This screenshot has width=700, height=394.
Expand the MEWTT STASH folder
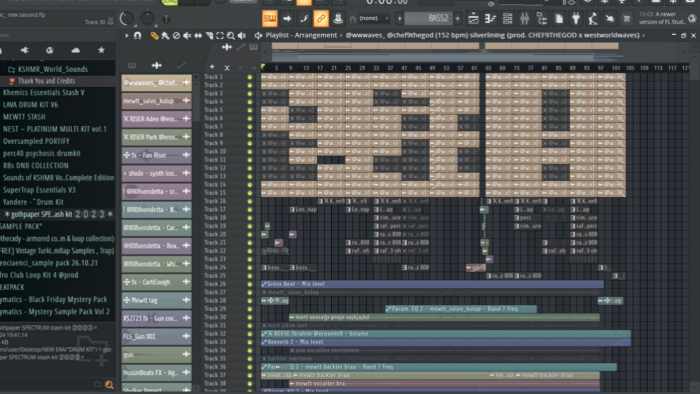[24, 117]
